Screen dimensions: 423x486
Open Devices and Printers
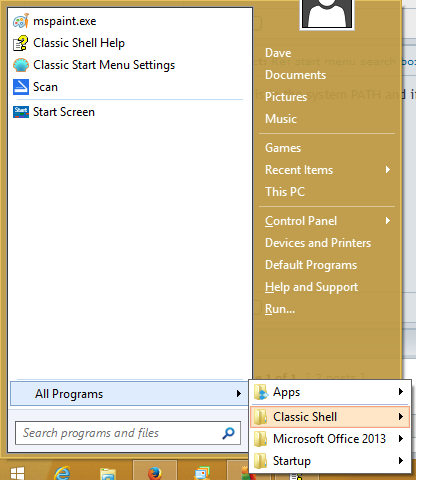tap(318, 243)
